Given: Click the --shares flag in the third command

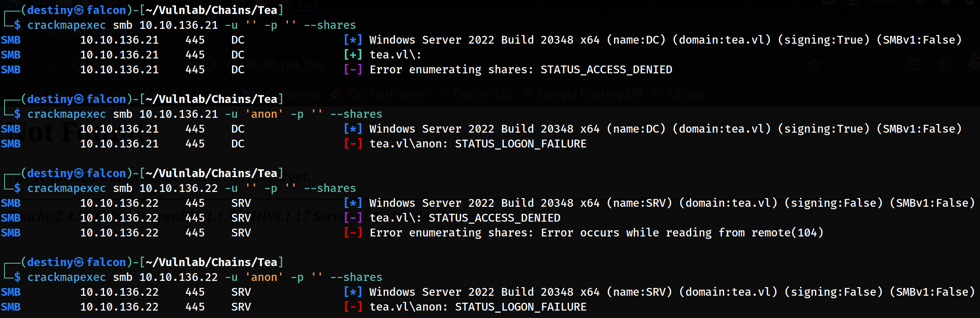Looking at the screenshot, I should 330,188.
